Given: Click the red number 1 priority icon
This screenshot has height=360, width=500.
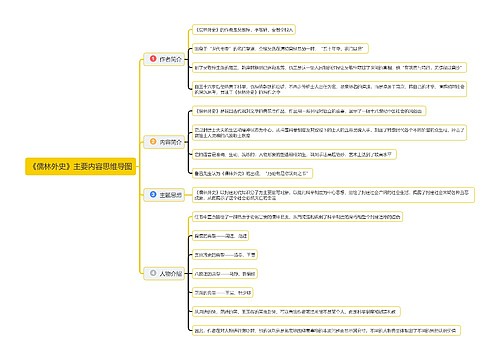Looking at the screenshot, I should pyautogui.click(x=153, y=59).
